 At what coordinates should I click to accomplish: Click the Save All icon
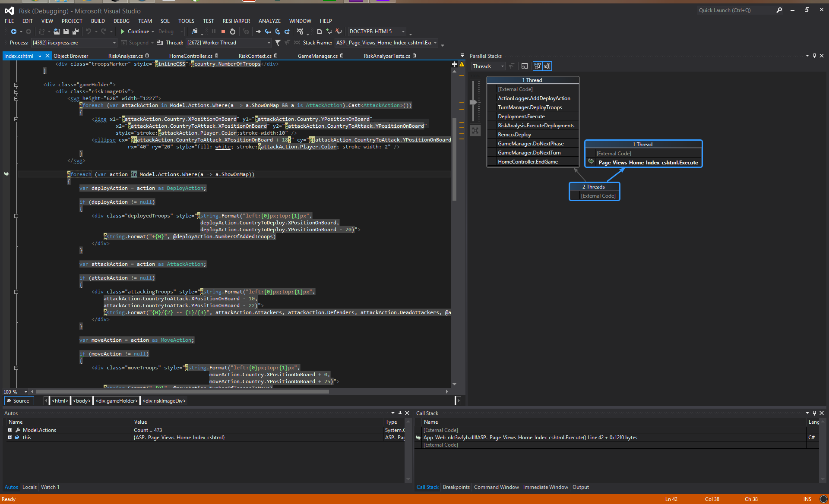(76, 31)
